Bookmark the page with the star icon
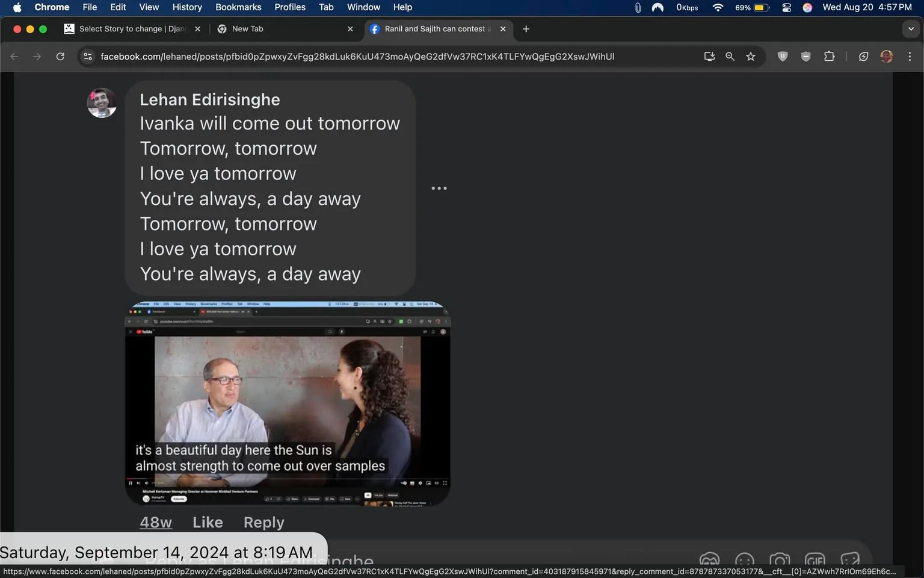 [x=750, y=56]
